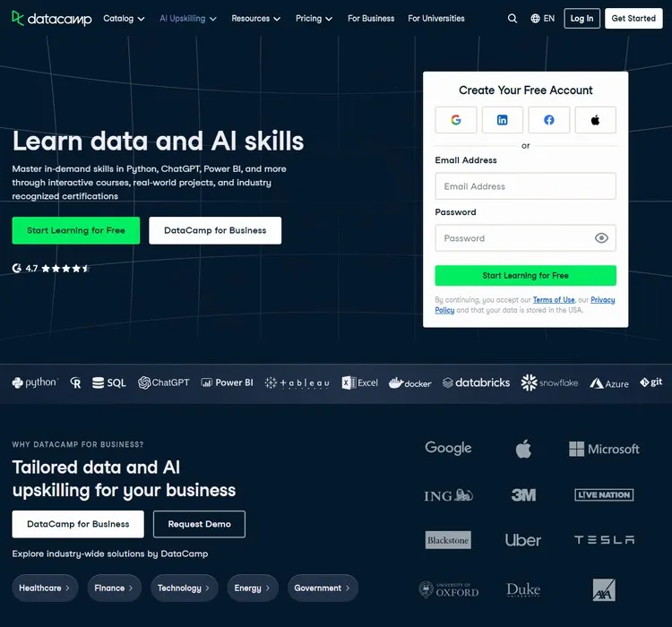The height and width of the screenshot is (627, 672).
Task: Click the Tableau logo
Action: pos(297,382)
